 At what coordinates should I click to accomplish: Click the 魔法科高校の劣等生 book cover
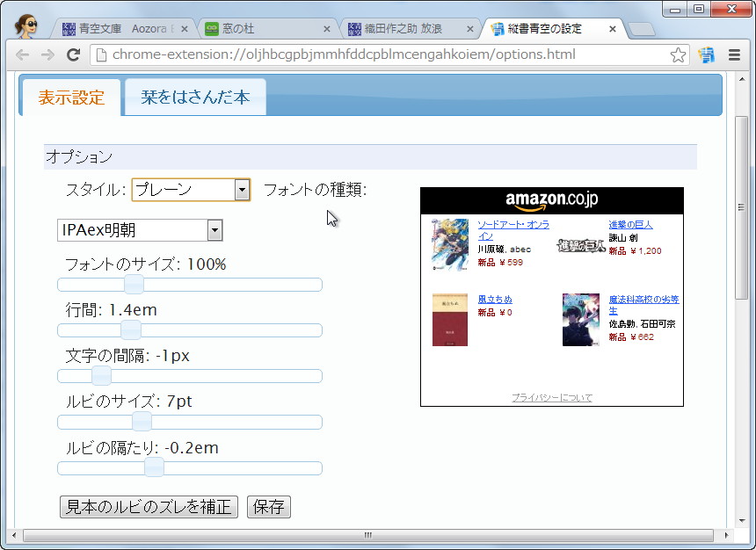(x=581, y=320)
